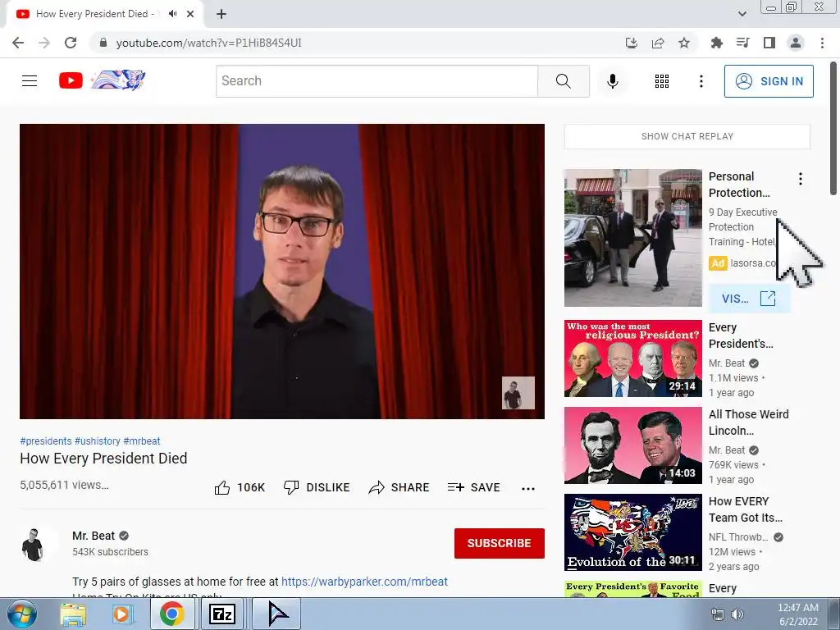This screenshot has width=840, height=630.
Task: Open Evolution of the NFL logos thumbnail
Action: coord(632,532)
